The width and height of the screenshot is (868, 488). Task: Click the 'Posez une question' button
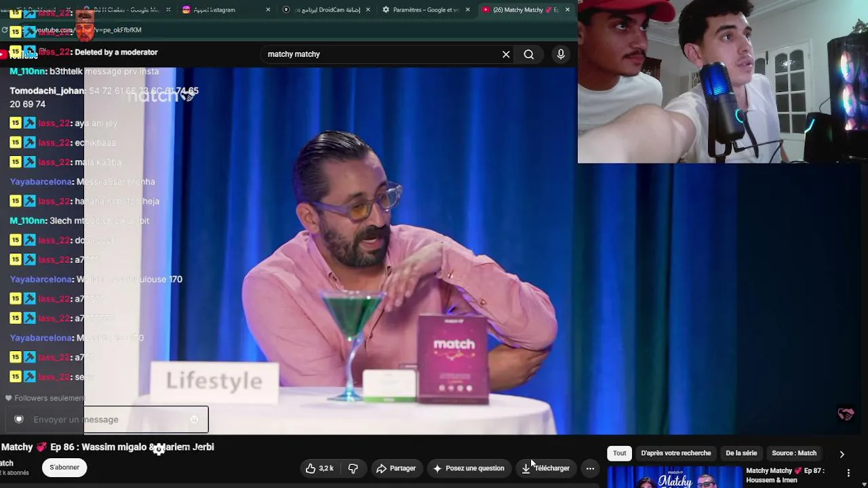pyautogui.click(x=469, y=468)
